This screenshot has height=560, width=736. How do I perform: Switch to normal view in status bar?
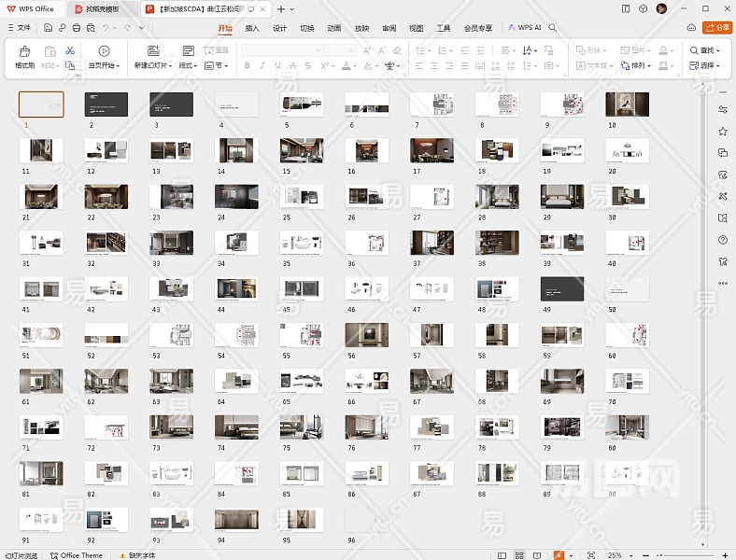(x=503, y=554)
